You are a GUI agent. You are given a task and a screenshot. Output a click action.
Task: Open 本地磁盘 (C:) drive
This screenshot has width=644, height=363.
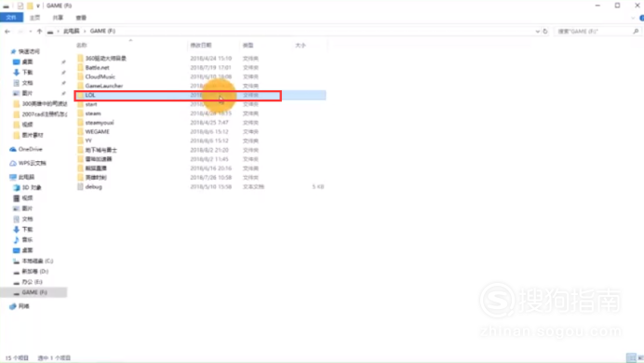[37, 262]
